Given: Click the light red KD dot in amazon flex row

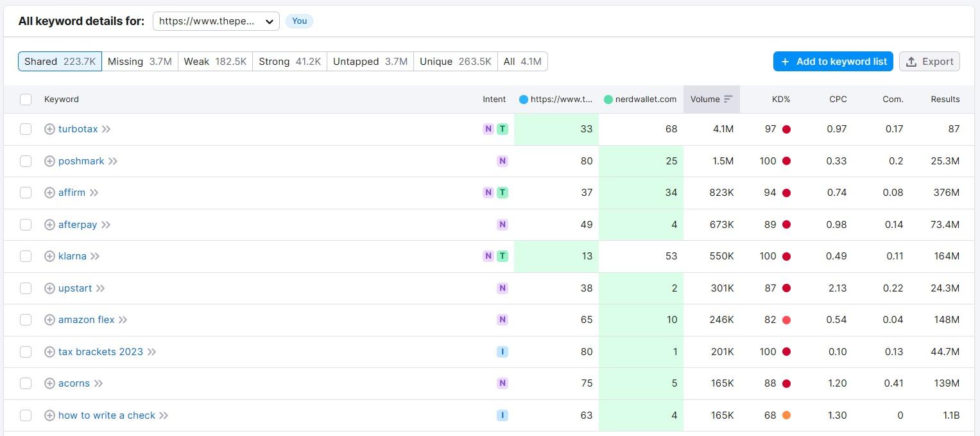Looking at the screenshot, I should [x=786, y=320].
